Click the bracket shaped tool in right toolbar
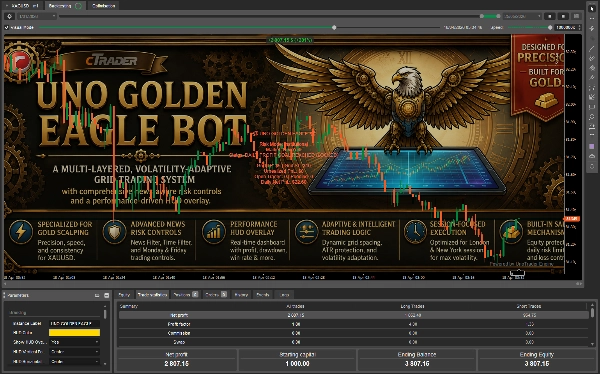Screen dimensions: 600x374 592,107
